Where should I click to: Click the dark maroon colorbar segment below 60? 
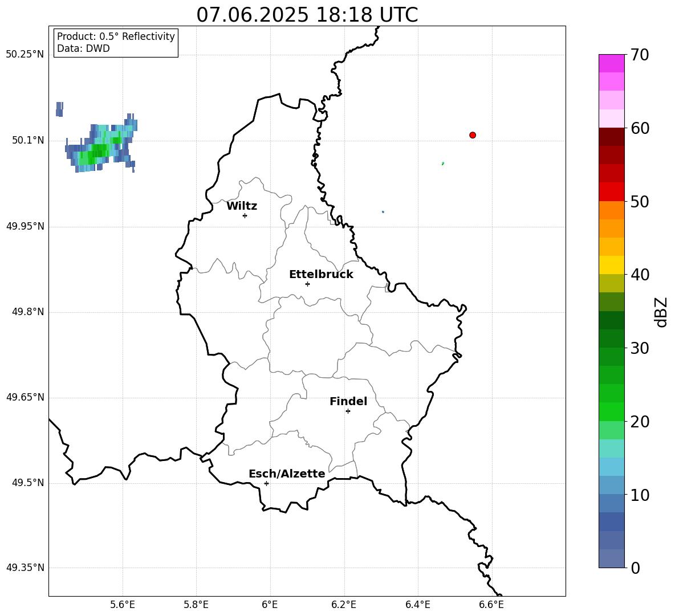611,137
